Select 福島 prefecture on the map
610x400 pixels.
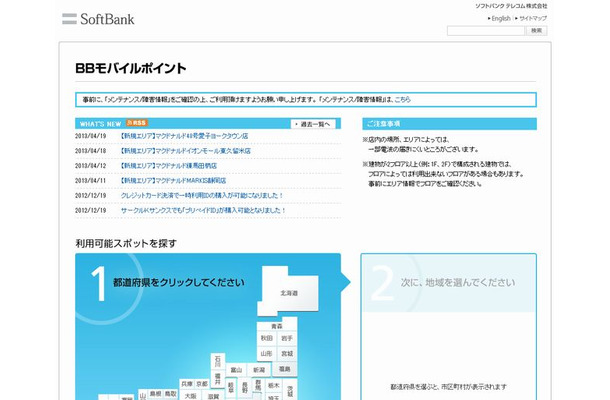[x=285, y=368]
